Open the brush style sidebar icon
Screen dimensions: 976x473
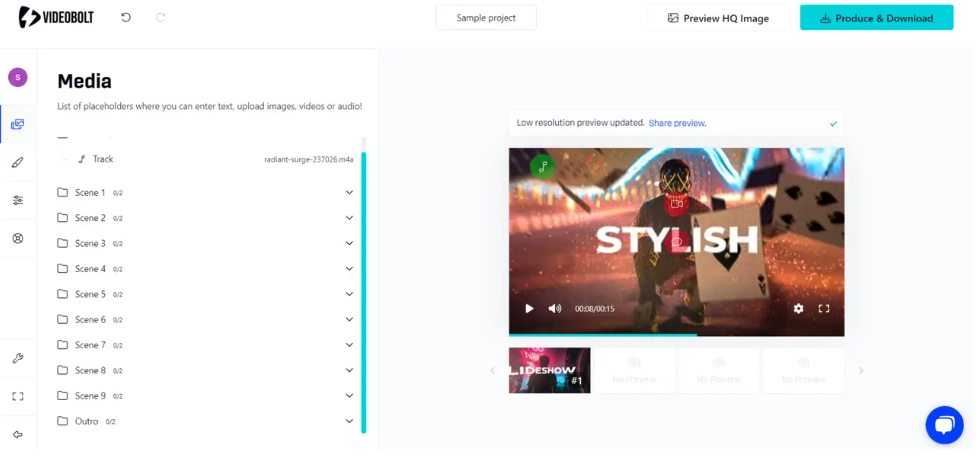(x=17, y=162)
